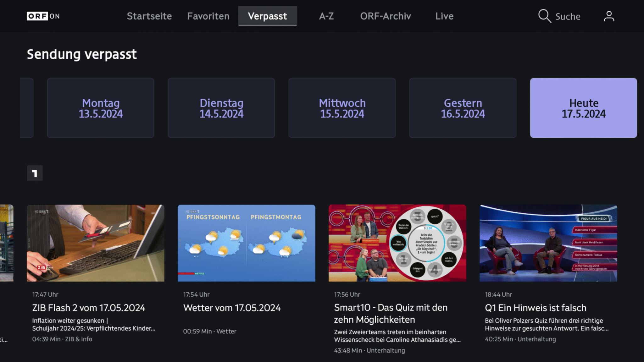The image size is (644, 362).
Task: Select the highlighted Heute 17.5.2024 tile
Action: pos(583,108)
